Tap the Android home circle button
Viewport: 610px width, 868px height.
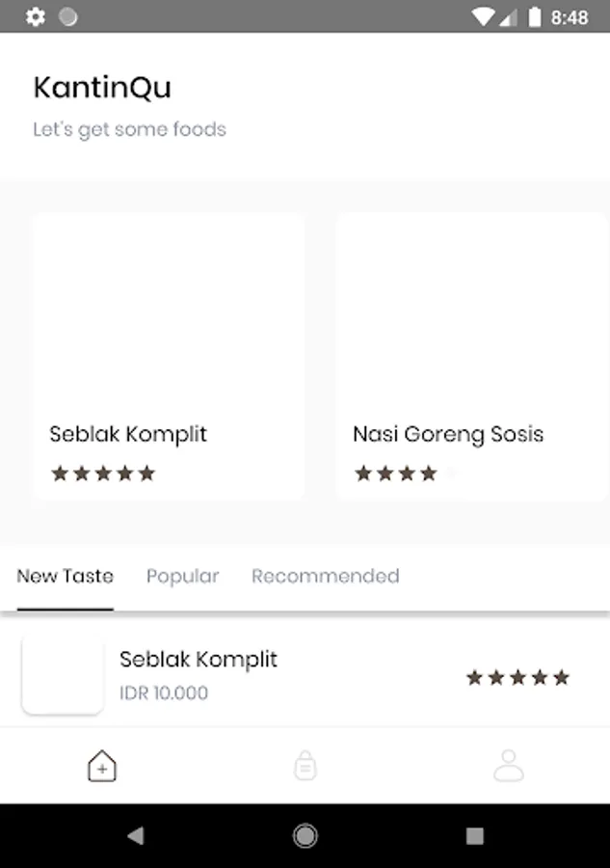tap(305, 835)
